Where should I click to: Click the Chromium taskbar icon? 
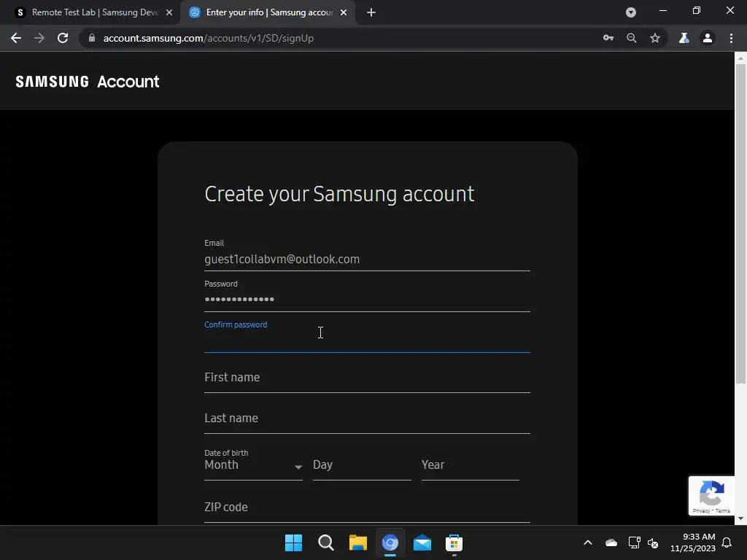(x=390, y=542)
